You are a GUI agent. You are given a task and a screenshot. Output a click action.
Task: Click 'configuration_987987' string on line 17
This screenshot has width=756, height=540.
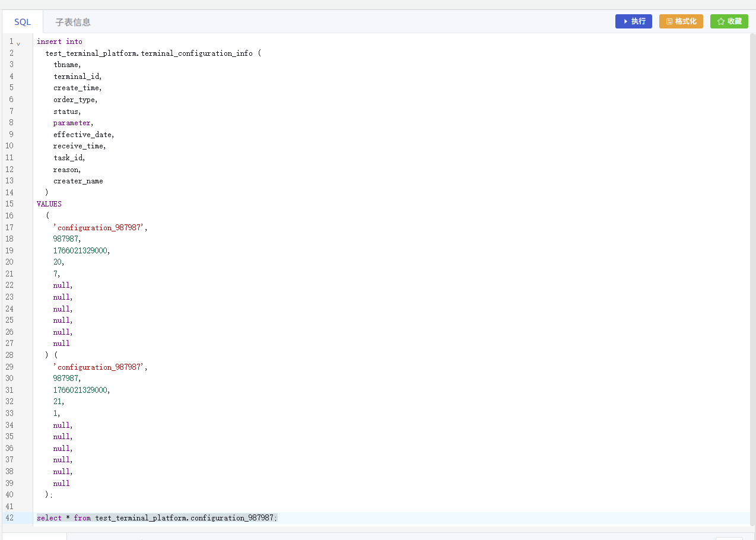coord(99,228)
